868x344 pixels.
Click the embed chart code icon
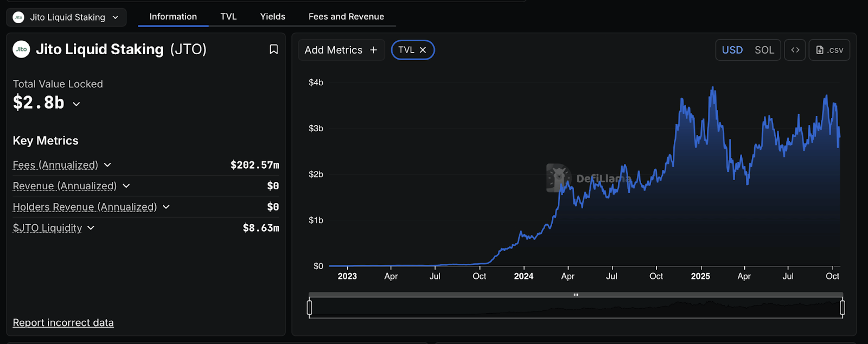coord(795,50)
